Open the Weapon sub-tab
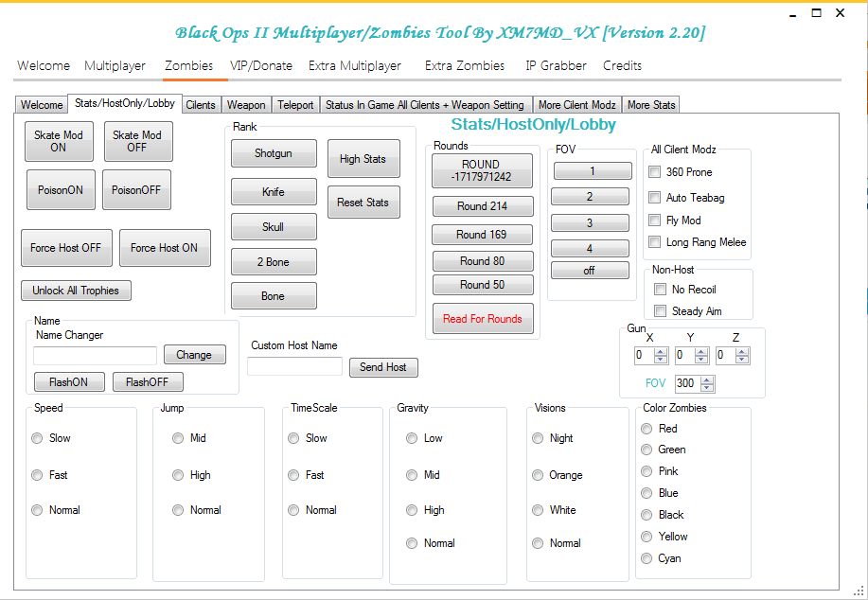Viewport: 868px width, 600px height. [246, 105]
